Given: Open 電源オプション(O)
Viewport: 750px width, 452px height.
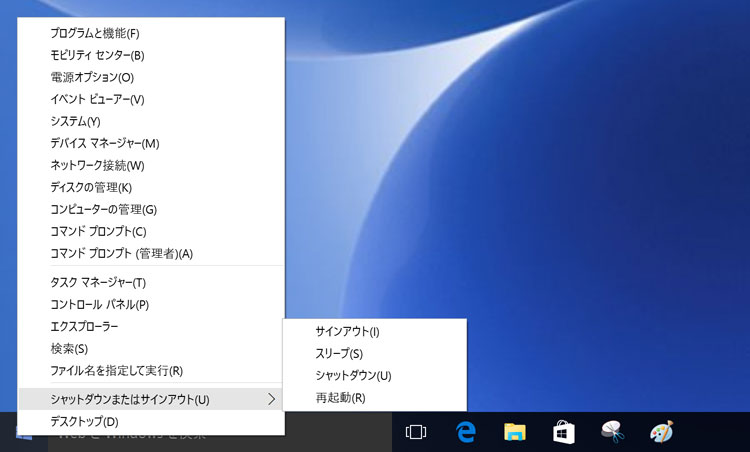Looking at the screenshot, I should click(151, 77).
